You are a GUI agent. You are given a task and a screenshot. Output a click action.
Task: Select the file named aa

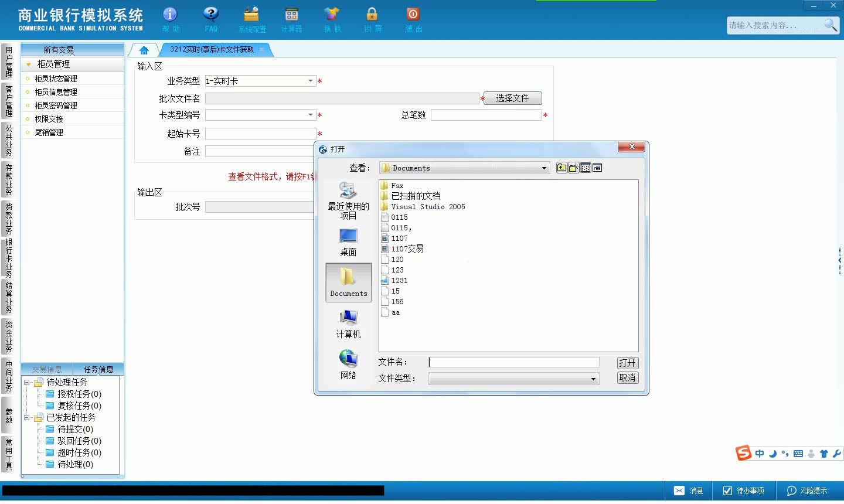(x=390, y=312)
